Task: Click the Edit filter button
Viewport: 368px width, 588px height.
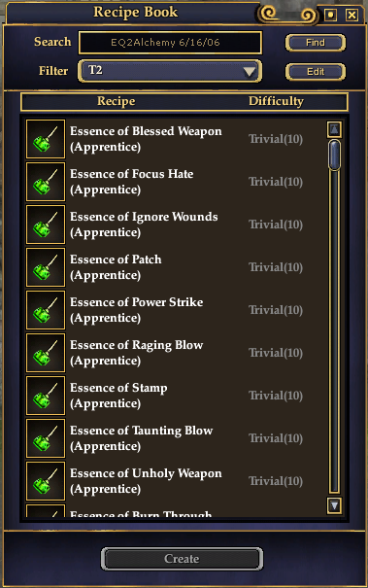Action: click(x=316, y=72)
